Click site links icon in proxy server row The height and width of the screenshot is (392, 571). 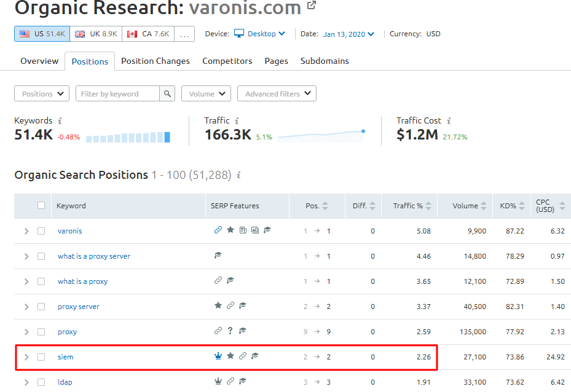coord(230,305)
